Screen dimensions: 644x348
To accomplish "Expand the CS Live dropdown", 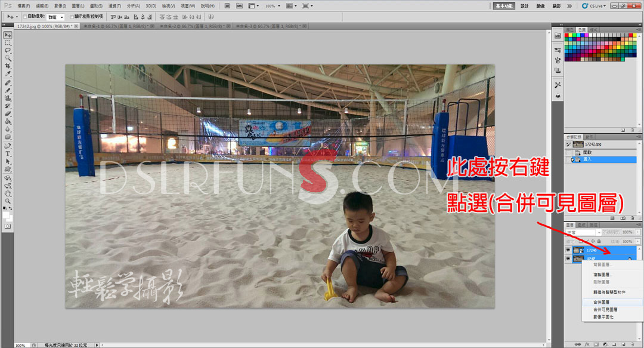I will click(595, 5).
